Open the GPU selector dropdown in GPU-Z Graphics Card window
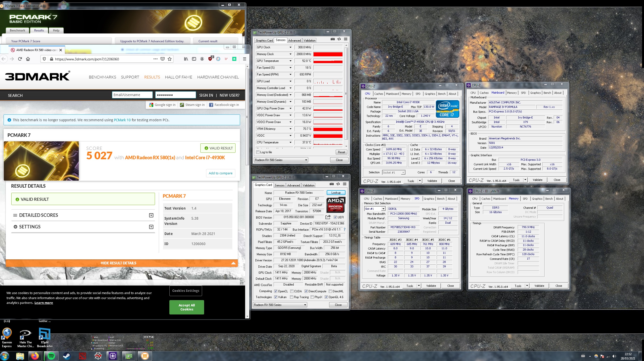Image resolution: width=644 pixels, height=361 pixels. 280,305
